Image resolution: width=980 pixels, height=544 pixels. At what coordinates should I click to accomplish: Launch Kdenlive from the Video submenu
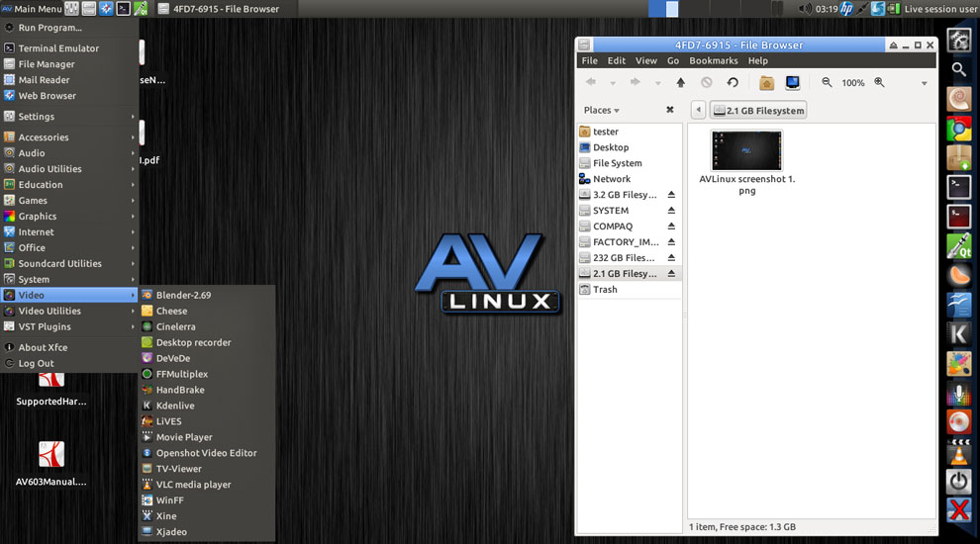[206, 406]
